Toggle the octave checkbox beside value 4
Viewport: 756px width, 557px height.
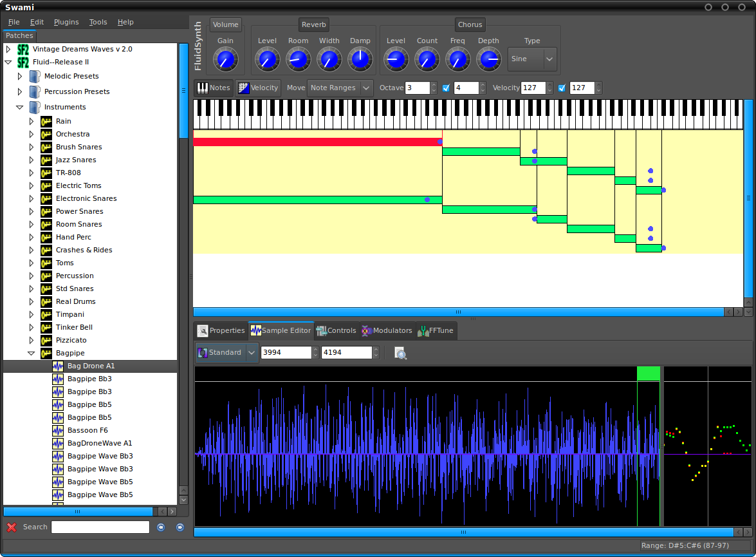pyautogui.click(x=446, y=88)
